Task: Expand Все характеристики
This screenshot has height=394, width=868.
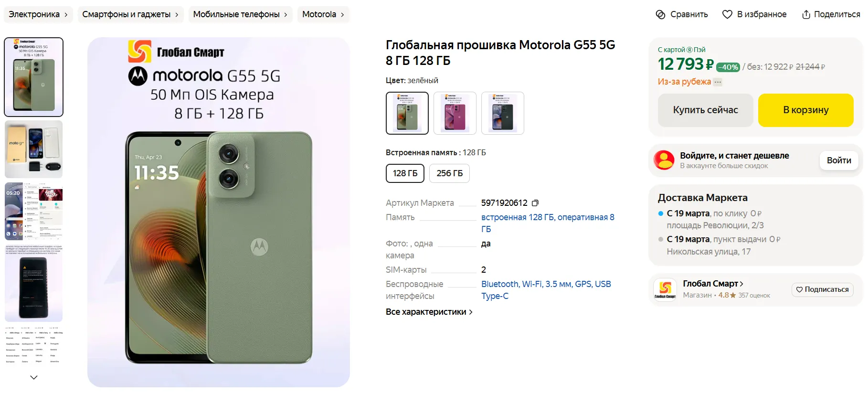Action: [429, 312]
